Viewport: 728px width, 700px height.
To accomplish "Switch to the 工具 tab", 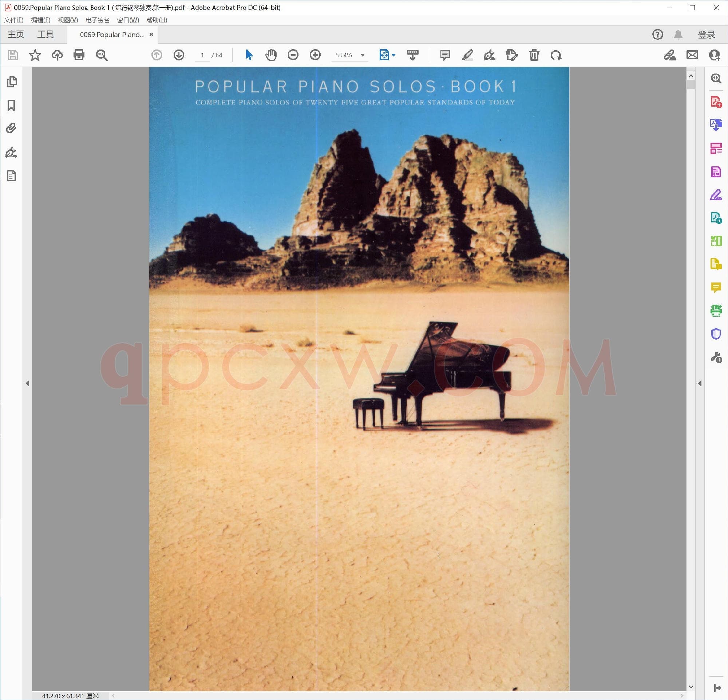I will 45,35.
